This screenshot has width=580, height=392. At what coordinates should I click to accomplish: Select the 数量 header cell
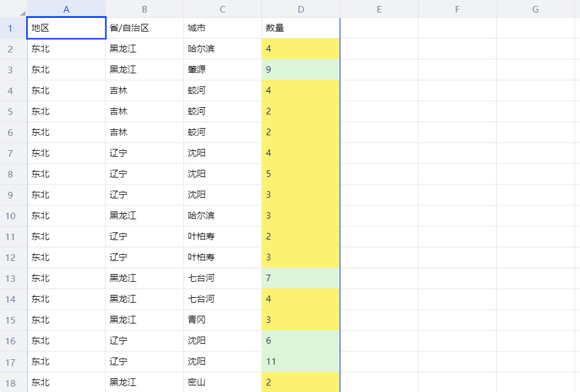[301, 28]
